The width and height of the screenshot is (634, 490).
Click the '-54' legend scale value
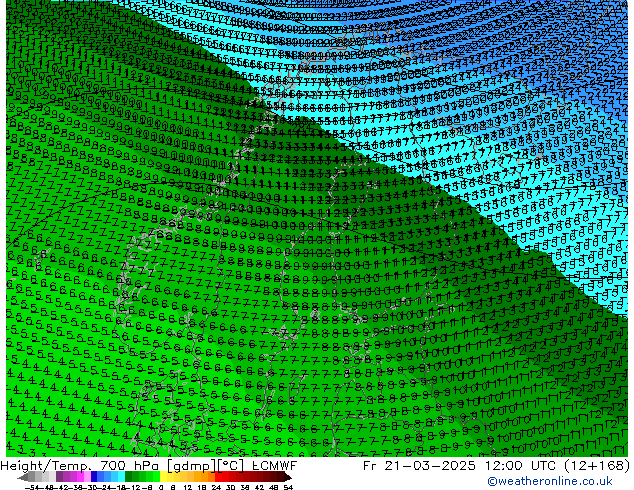point(32,487)
